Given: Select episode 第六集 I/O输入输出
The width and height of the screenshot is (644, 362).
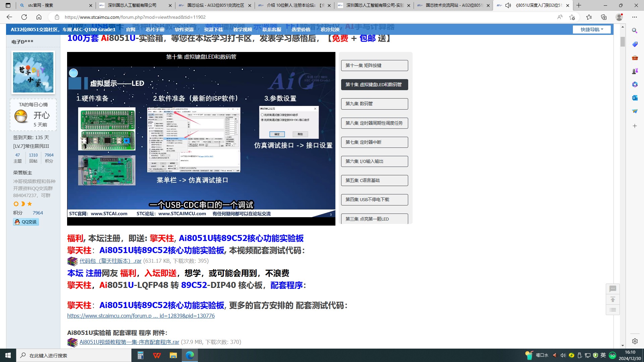Looking at the screenshot, I should pos(375,161).
